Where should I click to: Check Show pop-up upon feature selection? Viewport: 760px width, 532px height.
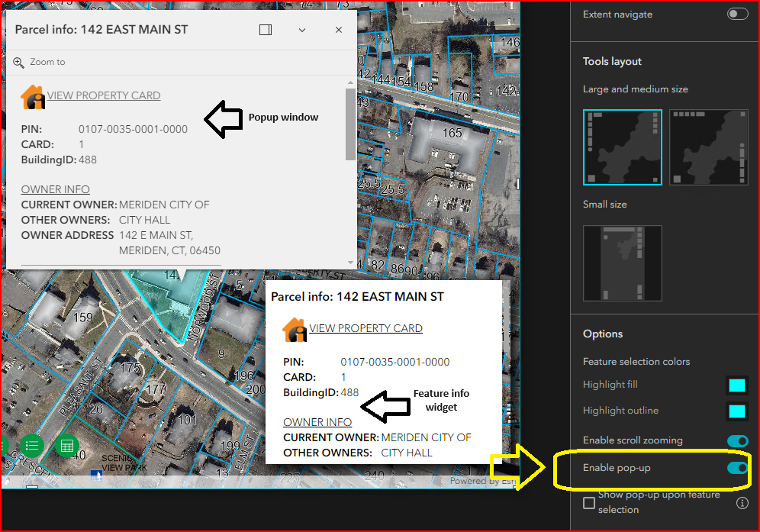click(588, 502)
